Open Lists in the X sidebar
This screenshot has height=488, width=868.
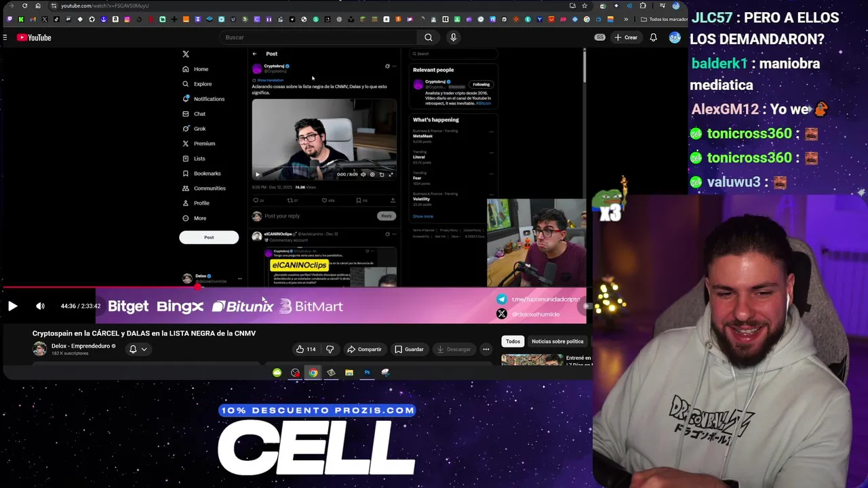(x=193, y=159)
